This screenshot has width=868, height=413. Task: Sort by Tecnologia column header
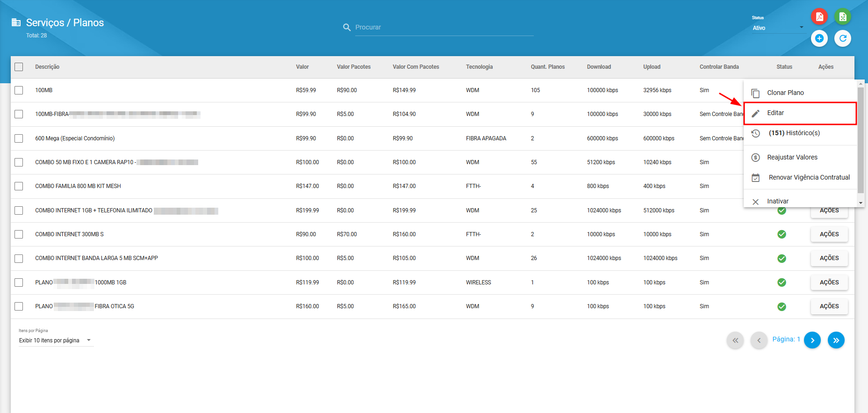point(479,67)
